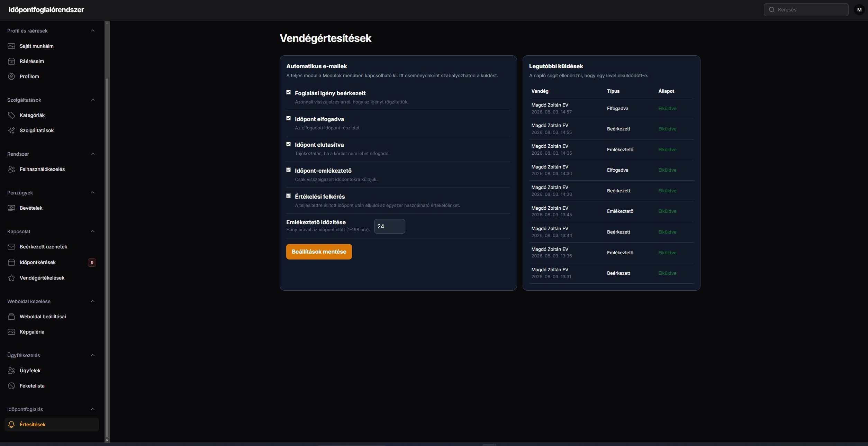868x446 pixels.
Task: Click the Weboldal beállításai icon
Action: click(x=11, y=317)
